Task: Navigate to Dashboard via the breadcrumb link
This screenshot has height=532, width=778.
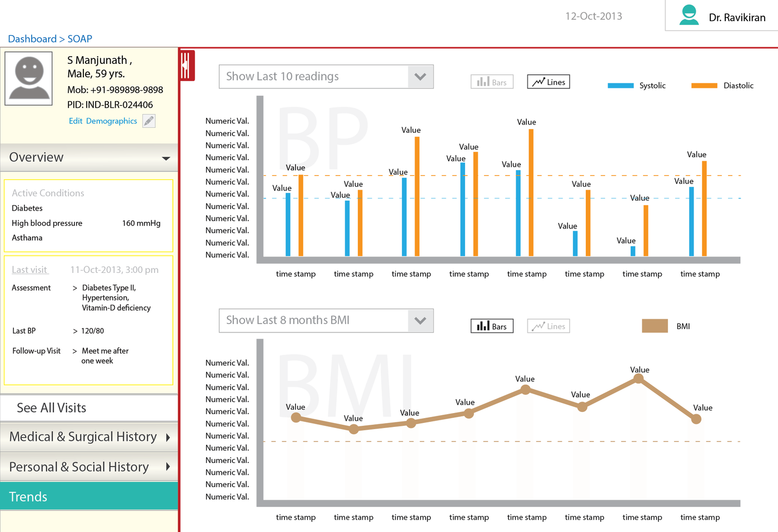Action: [x=32, y=39]
